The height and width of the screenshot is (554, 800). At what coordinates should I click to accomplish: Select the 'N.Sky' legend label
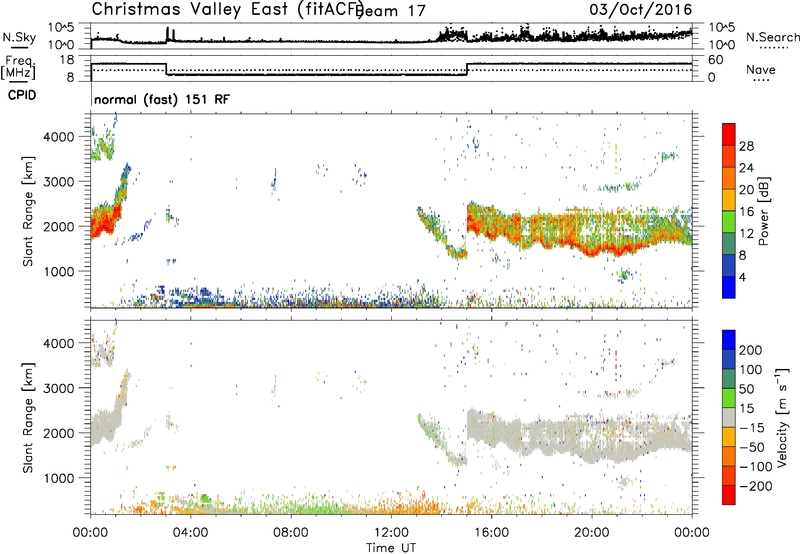tap(19, 37)
